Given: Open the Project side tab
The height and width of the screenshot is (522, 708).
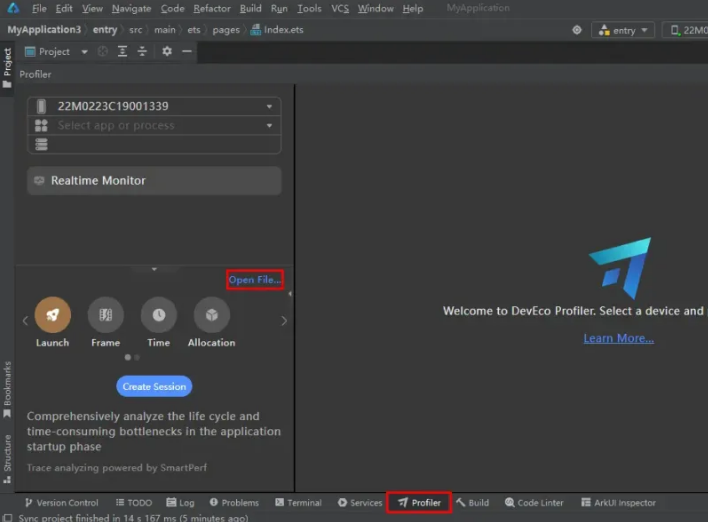Looking at the screenshot, I should 7,67.
